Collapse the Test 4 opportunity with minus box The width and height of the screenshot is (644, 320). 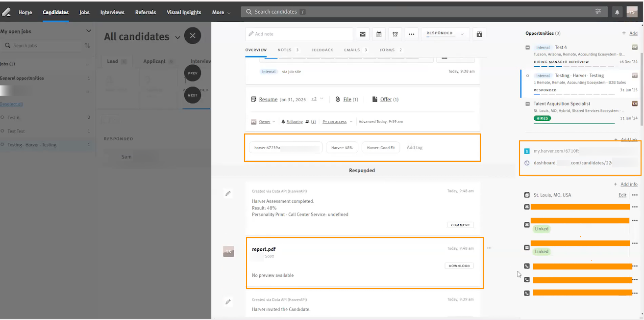(x=528, y=48)
